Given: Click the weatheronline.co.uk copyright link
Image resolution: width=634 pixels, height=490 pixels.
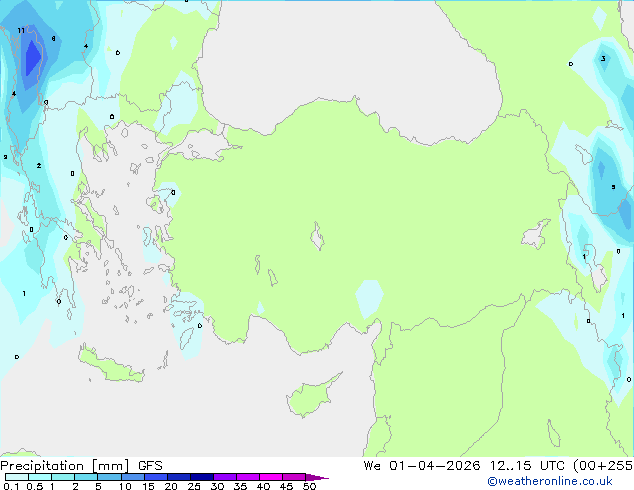Looking at the screenshot, I should (550, 481).
